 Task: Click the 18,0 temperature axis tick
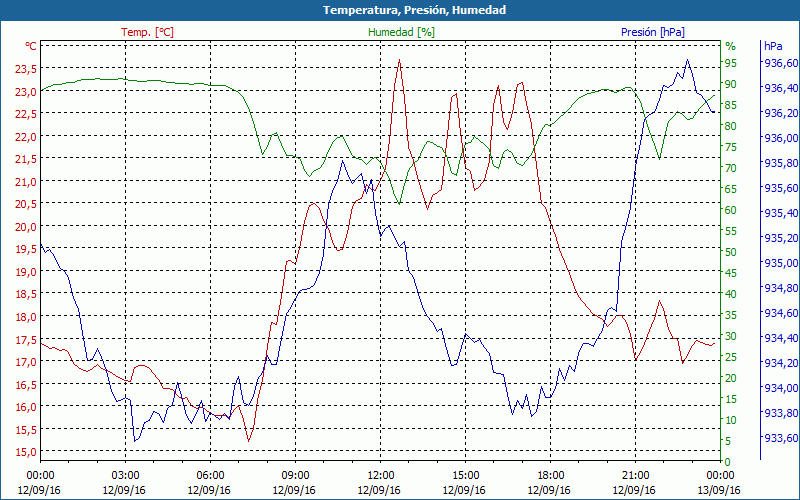pyautogui.click(x=27, y=317)
